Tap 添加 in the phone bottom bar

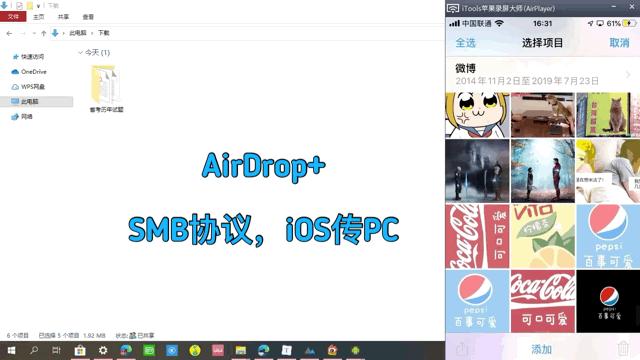(x=542, y=349)
